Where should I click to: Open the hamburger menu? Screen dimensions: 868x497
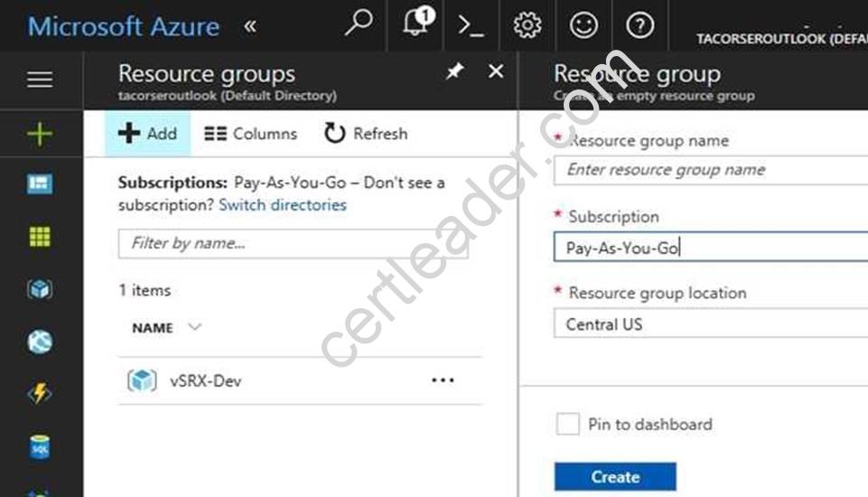(x=40, y=80)
